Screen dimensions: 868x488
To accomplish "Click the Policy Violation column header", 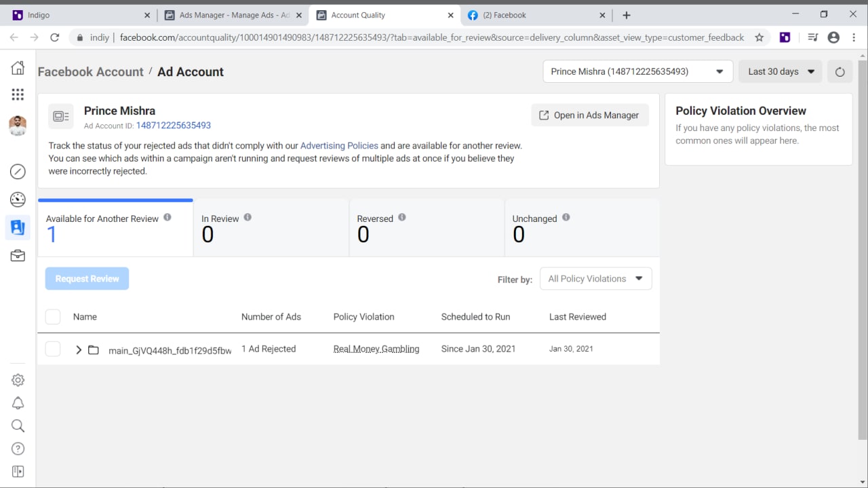I will click(363, 316).
